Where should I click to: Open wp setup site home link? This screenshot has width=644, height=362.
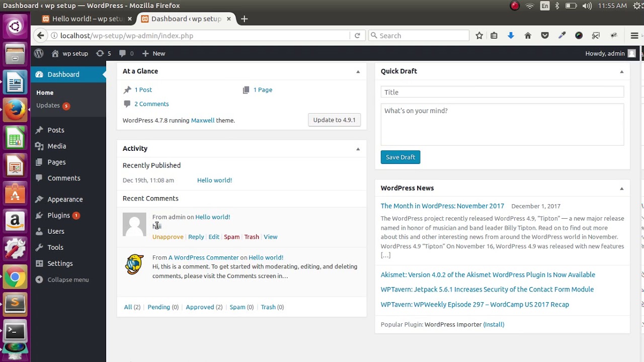(70, 53)
